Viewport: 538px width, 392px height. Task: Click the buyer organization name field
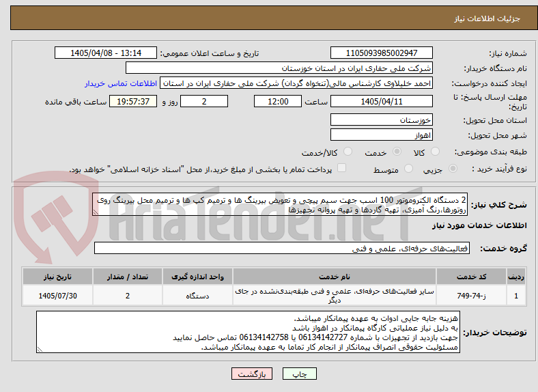279,68
